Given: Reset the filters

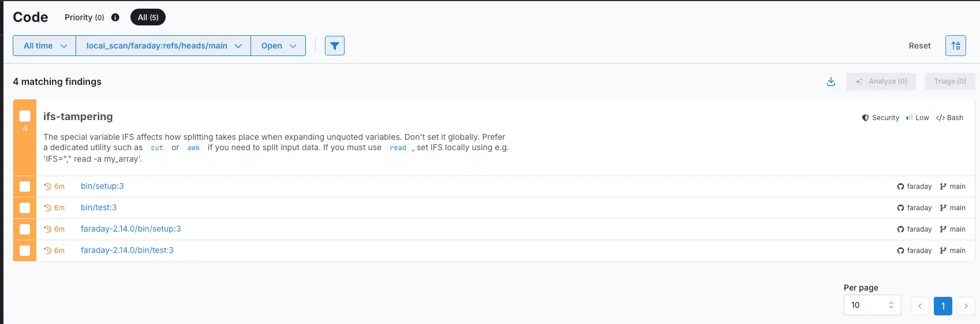Looking at the screenshot, I should [919, 46].
